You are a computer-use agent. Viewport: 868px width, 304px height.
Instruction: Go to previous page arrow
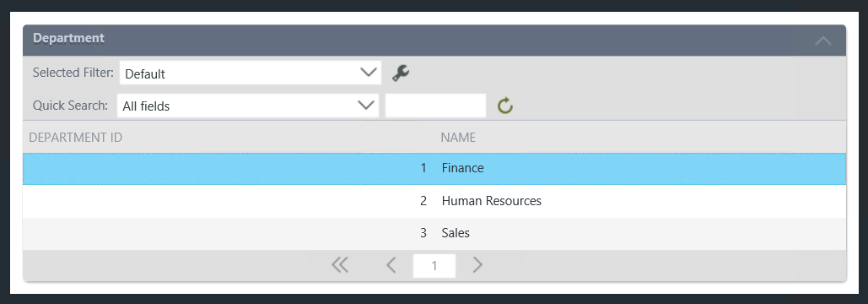click(x=391, y=265)
